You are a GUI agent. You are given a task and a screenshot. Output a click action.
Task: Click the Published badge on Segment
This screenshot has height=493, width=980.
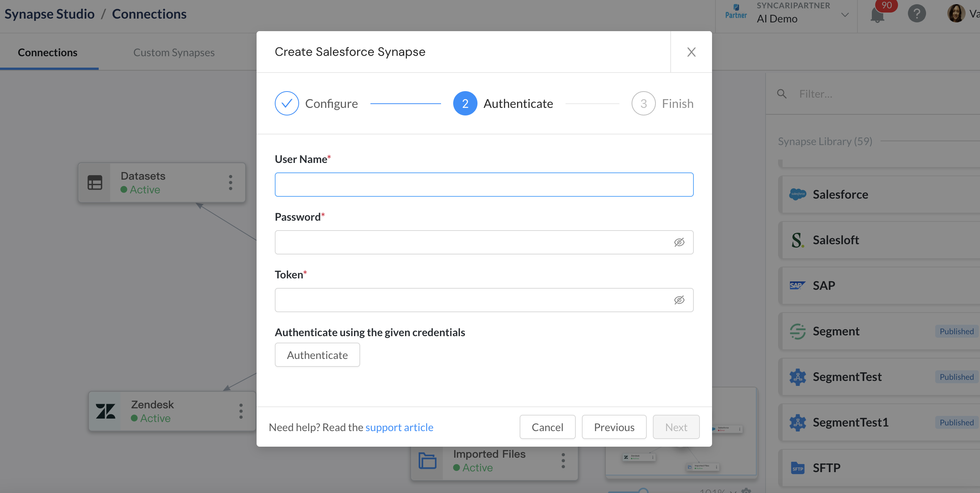tap(956, 331)
